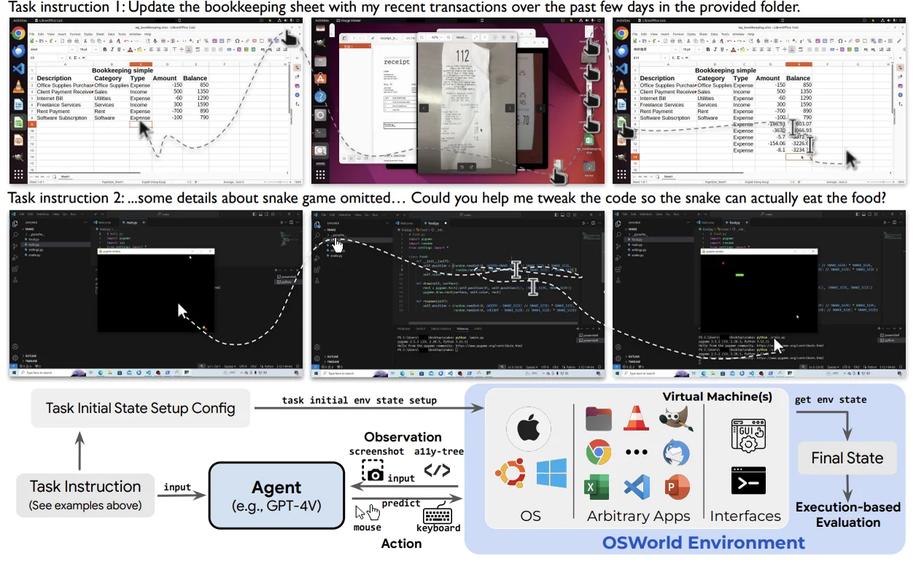Click the OSWorld Environment label
The height and width of the screenshot is (564, 924).
(x=703, y=542)
